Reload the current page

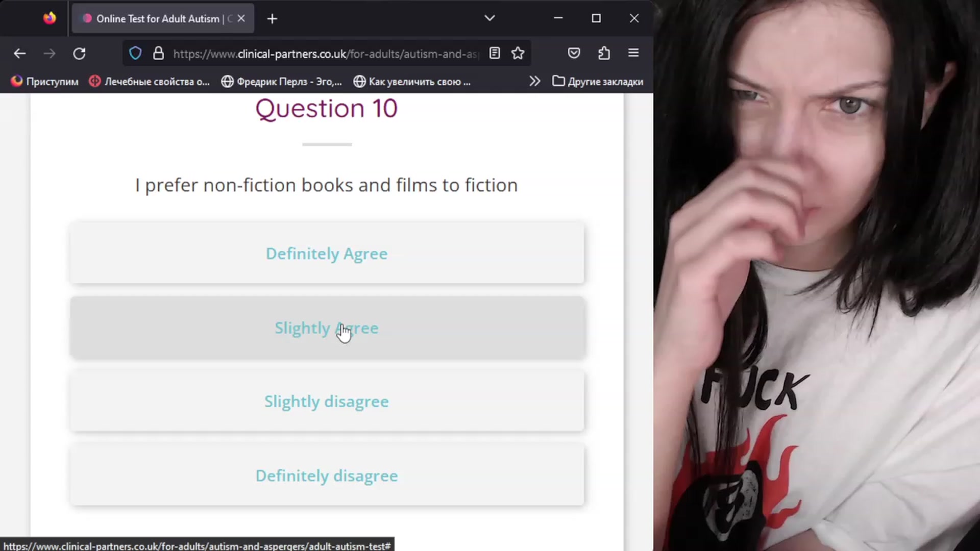79,54
